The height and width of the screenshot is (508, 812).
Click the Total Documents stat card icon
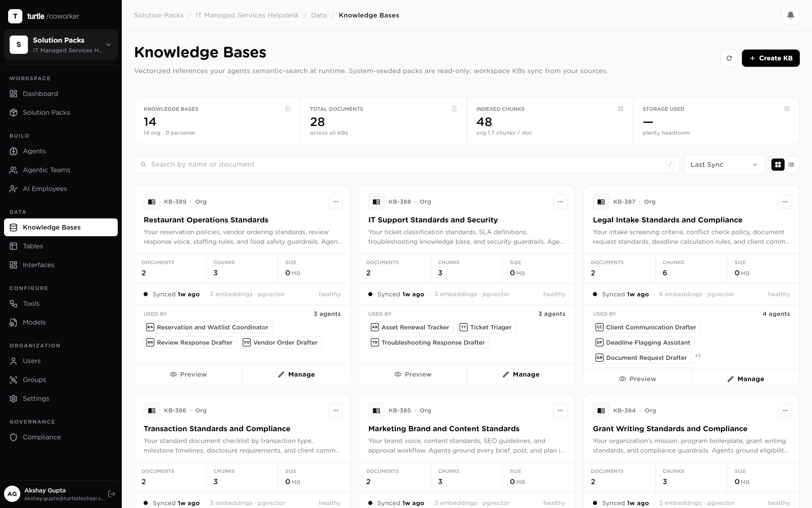pyautogui.click(x=454, y=109)
